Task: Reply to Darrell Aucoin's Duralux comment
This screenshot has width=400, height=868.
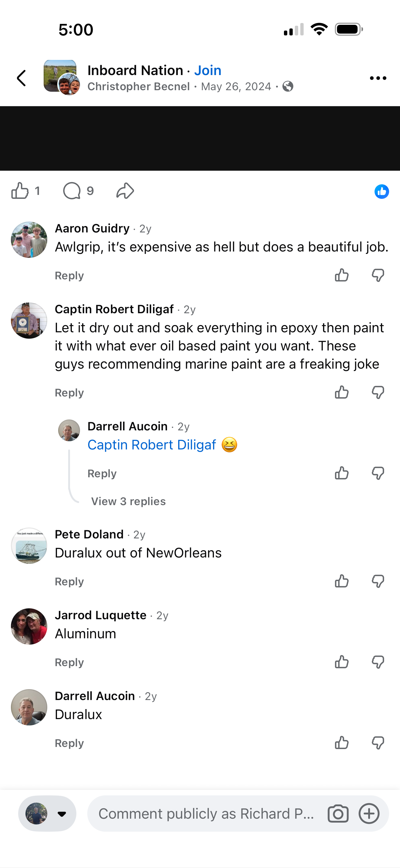Action: [x=69, y=743]
